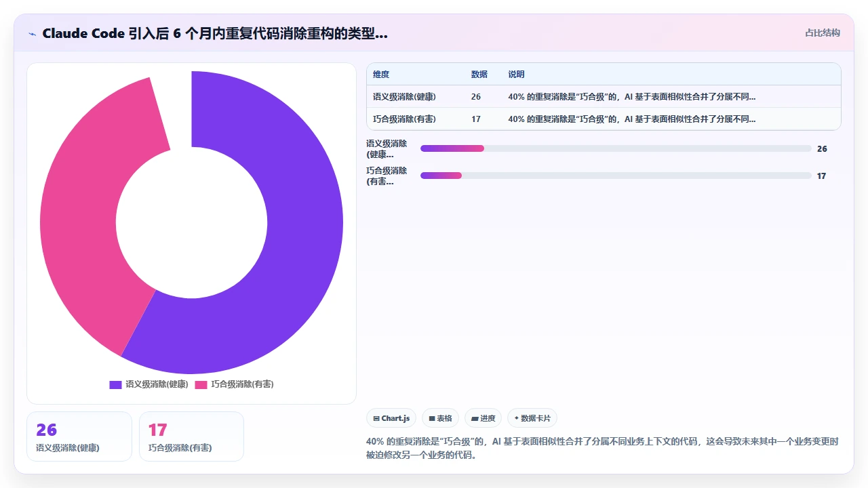Image resolution: width=868 pixels, height=488 pixels.
Task: Click the summary paragraph starting with 40% at the bottom
Action: pos(602,448)
